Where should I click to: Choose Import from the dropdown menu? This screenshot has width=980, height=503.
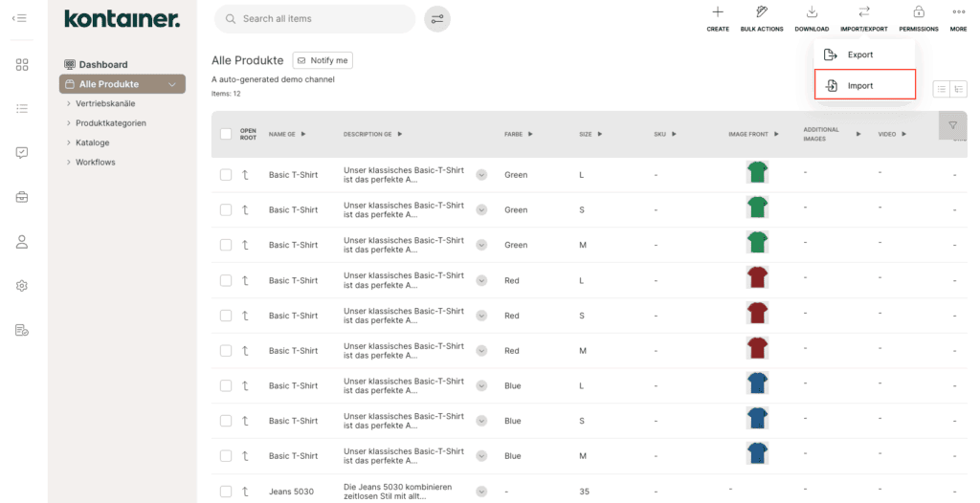[x=859, y=86]
